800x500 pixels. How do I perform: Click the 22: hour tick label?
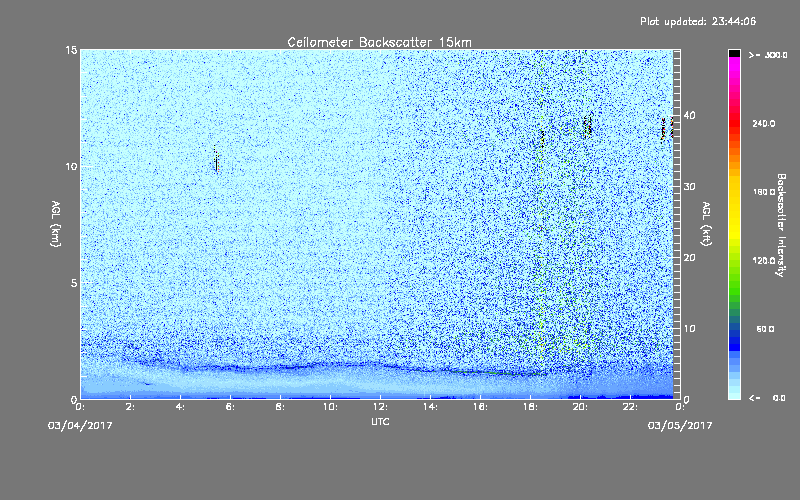tap(630, 407)
